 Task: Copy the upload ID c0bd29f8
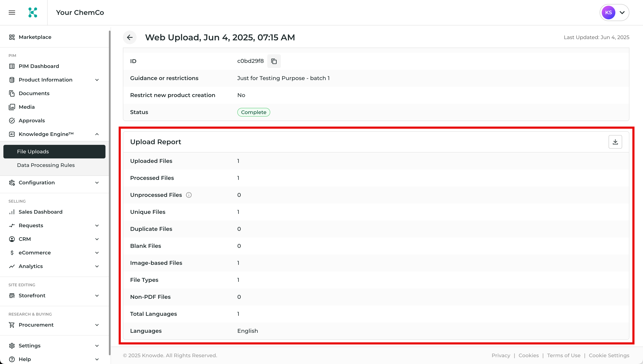274,61
